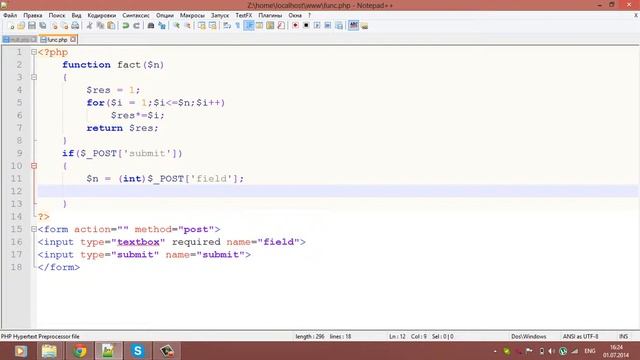Play back the recorded macro
Image resolution: width=640 pixels, height=360 pixels.
tap(317, 26)
